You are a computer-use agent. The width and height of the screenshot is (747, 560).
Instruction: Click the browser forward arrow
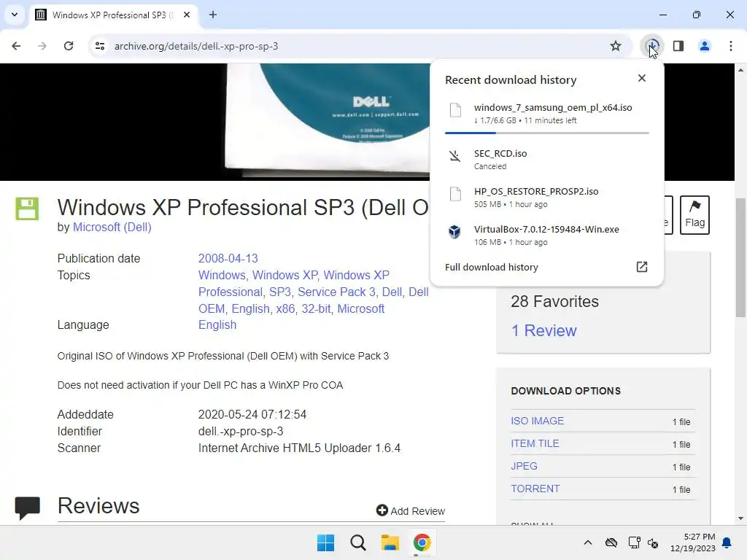tap(42, 46)
